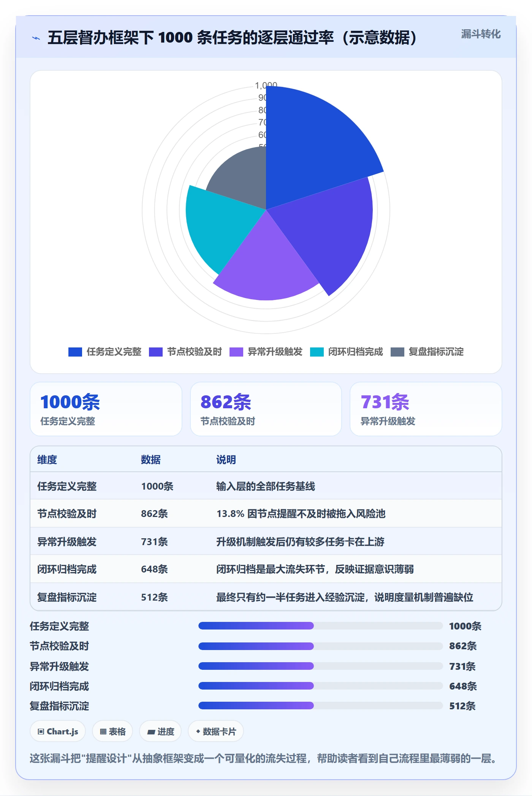
Task: Click the 512条 progress value label
Action: (462, 706)
